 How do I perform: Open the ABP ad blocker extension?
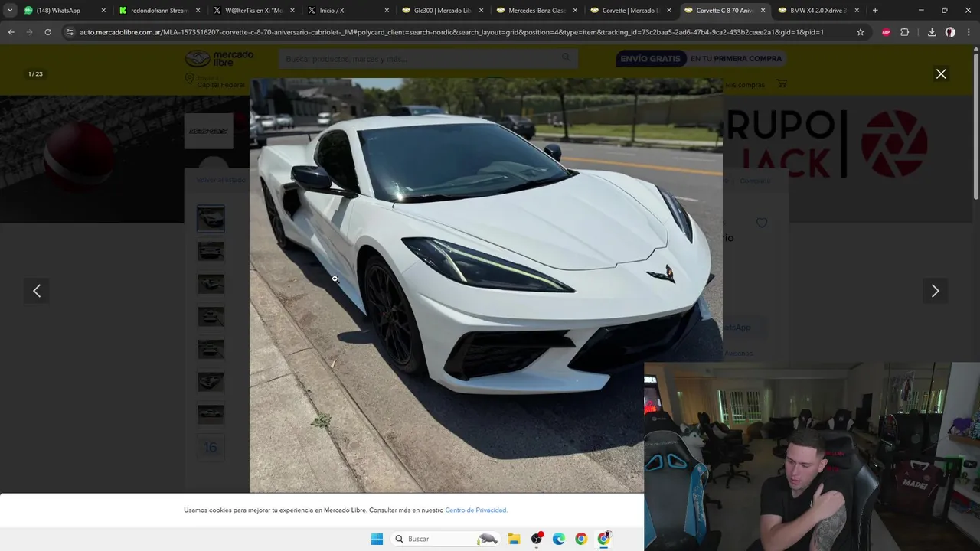click(x=886, y=32)
